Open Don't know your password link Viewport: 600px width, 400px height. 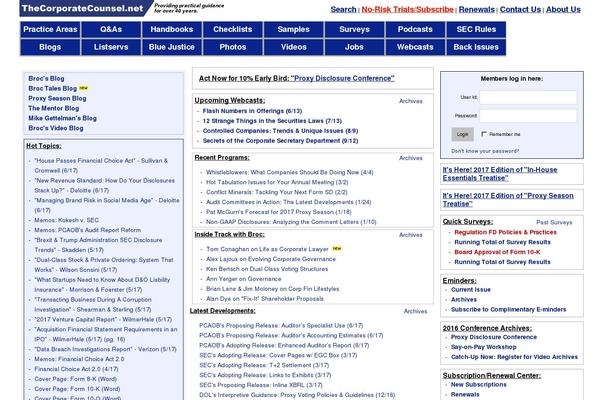click(x=485, y=151)
